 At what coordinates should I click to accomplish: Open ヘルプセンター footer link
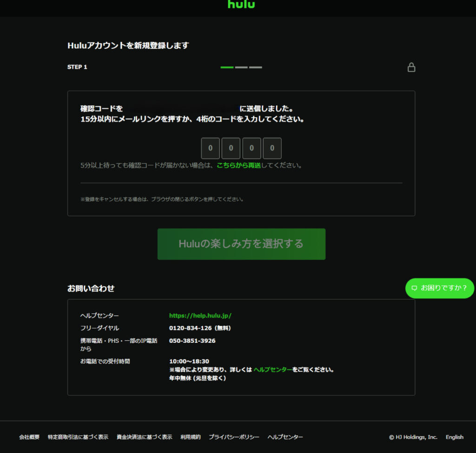[285, 437]
